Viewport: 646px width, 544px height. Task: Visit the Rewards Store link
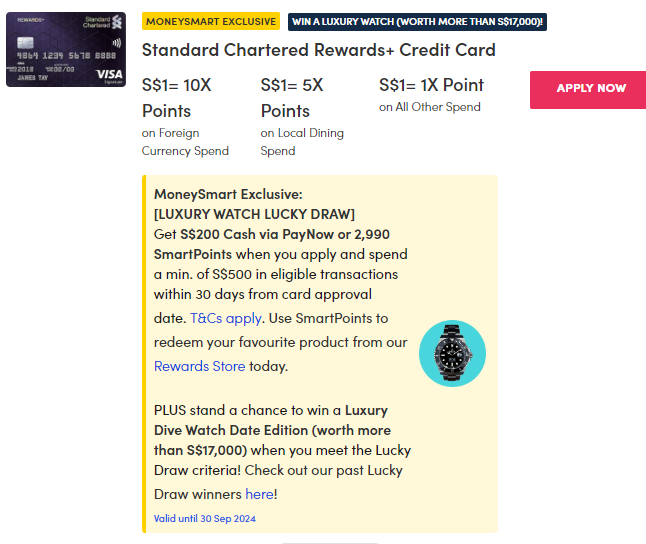coord(199,366)
